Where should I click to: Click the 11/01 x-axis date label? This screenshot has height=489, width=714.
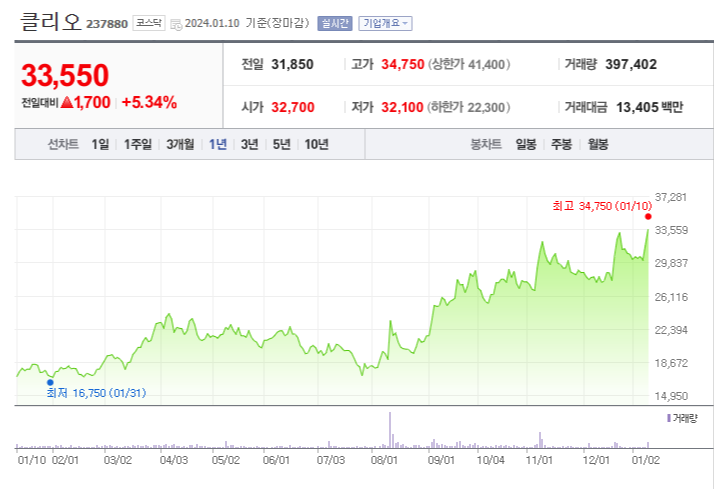pos(539,460)
